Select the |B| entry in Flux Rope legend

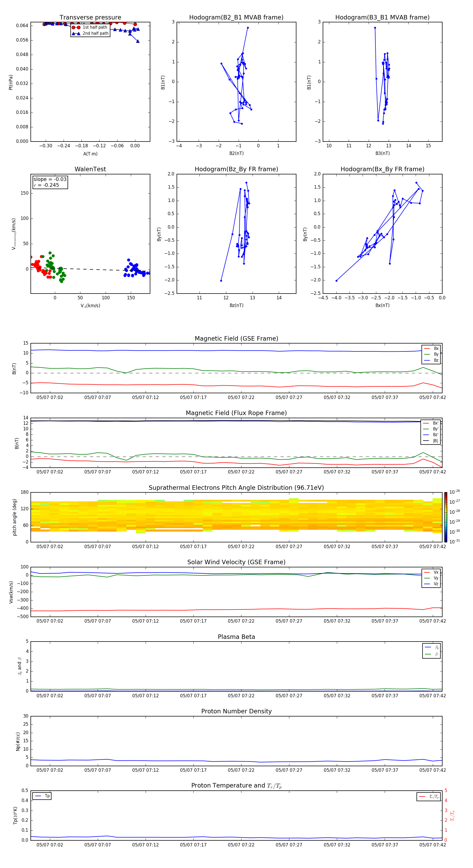[x=431, y=441]
